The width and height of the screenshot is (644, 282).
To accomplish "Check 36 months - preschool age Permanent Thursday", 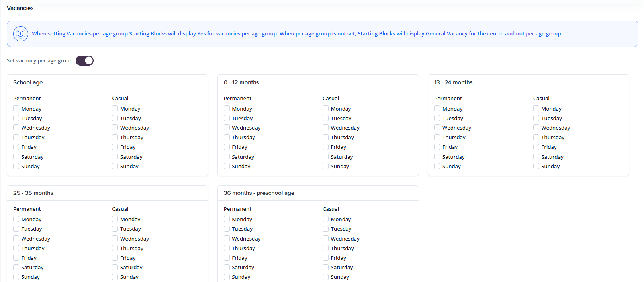I will (x=227, y=248).
